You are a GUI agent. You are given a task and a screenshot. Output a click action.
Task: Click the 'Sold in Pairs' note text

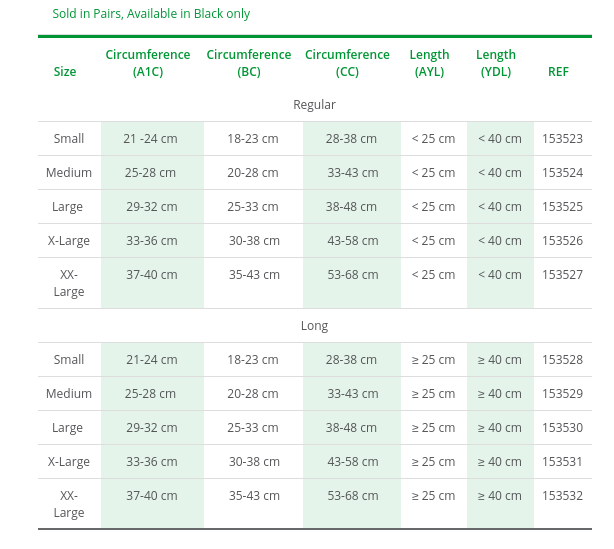point(151,14)
